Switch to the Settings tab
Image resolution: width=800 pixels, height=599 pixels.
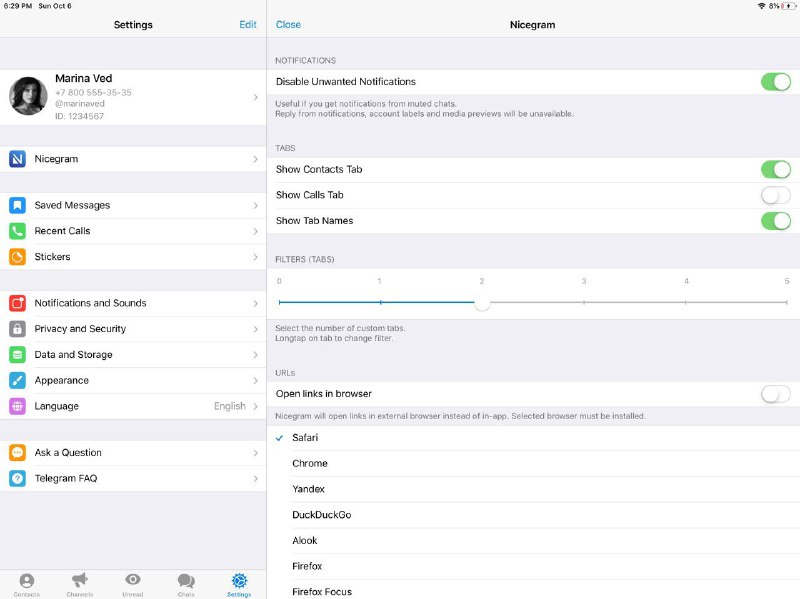point(239,585)
